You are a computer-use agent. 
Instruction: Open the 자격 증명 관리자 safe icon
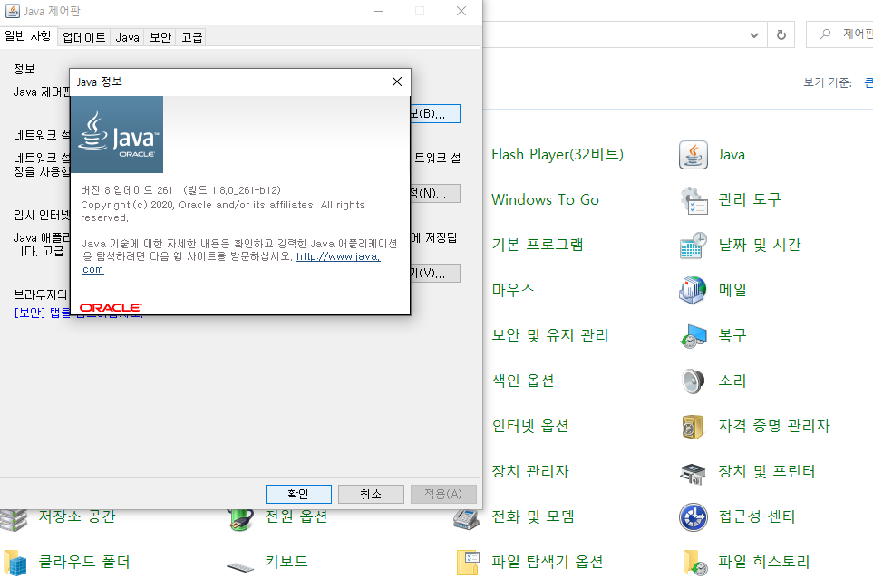click(x=694, y=427)
